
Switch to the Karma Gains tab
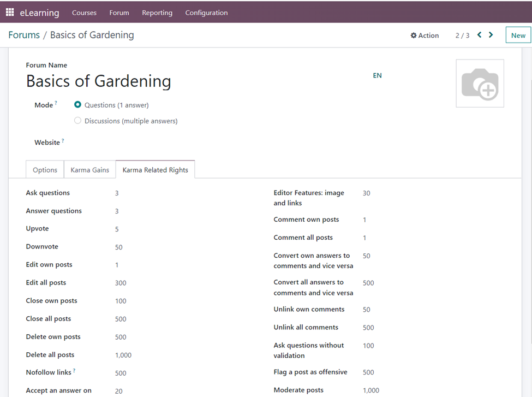(x=90, y=170)
